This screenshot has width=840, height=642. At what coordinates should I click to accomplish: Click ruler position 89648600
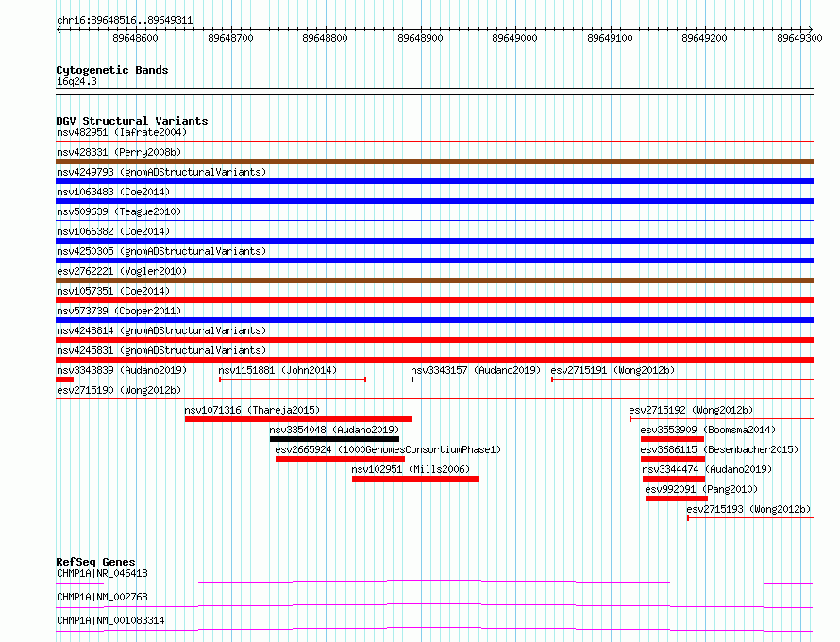click(x=136, y=38)
